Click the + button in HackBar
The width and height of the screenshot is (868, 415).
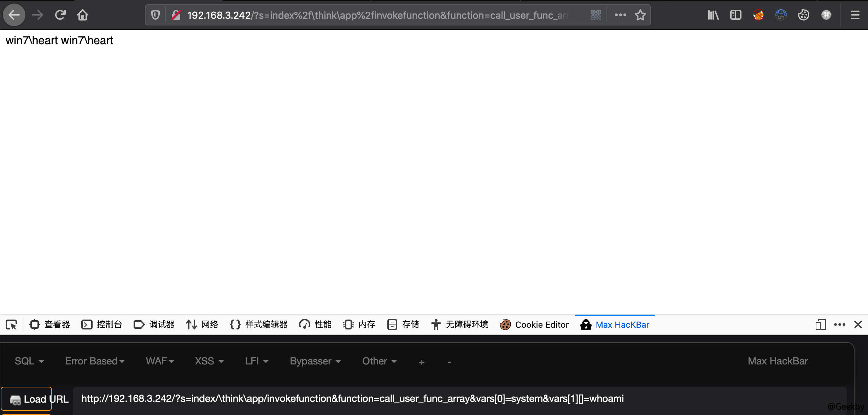click(422, 362)
